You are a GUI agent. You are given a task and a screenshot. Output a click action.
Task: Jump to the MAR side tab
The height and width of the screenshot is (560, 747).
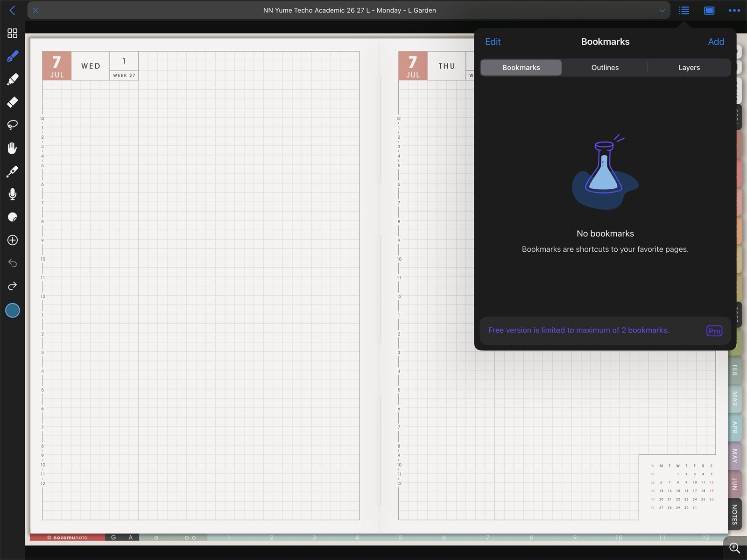point(735,398)
